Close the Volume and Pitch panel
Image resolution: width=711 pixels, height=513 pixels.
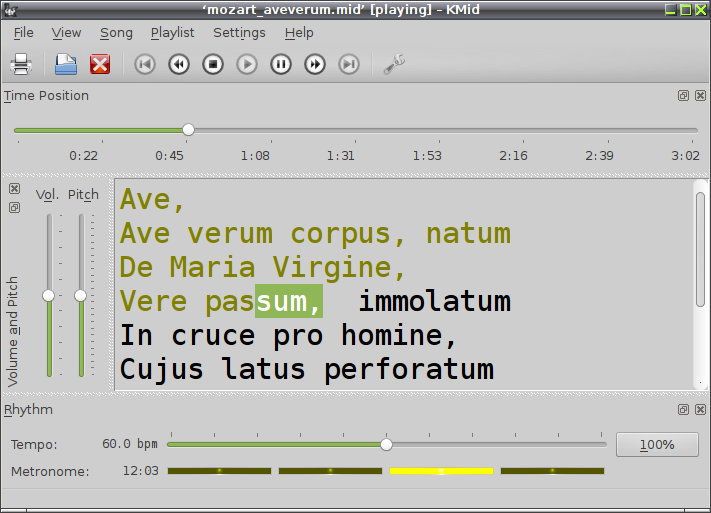pyautogui.click(x=15, y=188)
